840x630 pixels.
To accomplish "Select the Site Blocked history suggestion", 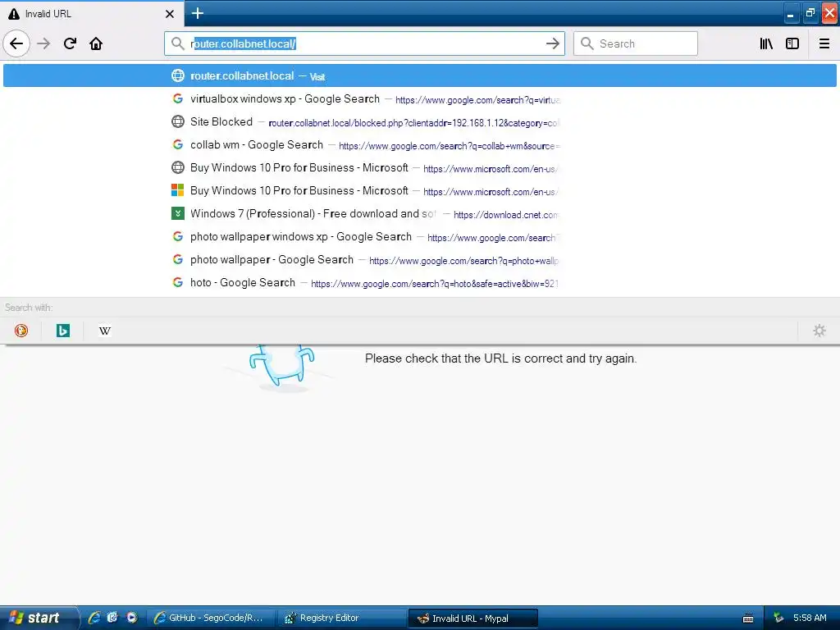I will click(419, 122).
